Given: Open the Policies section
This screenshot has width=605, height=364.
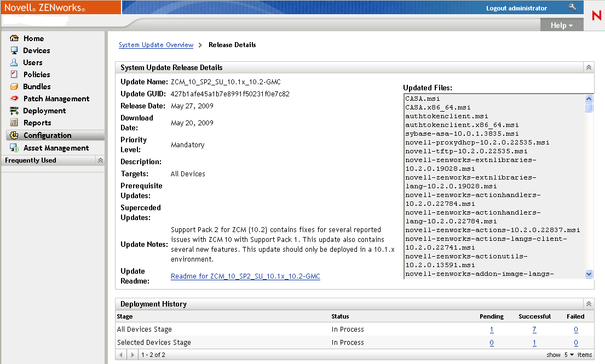Looking at the screenshot, I should (37, 74).
